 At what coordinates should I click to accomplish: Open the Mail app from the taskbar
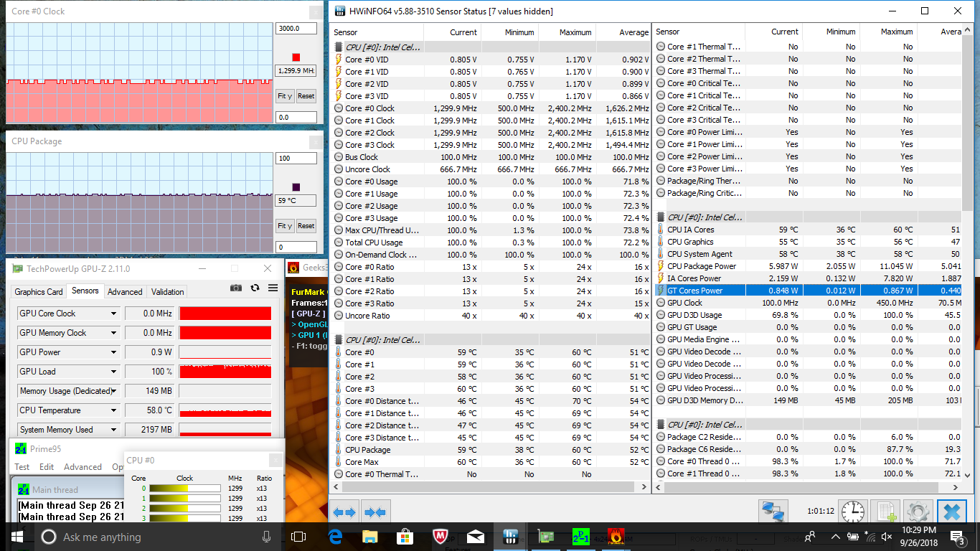point(476,537)
